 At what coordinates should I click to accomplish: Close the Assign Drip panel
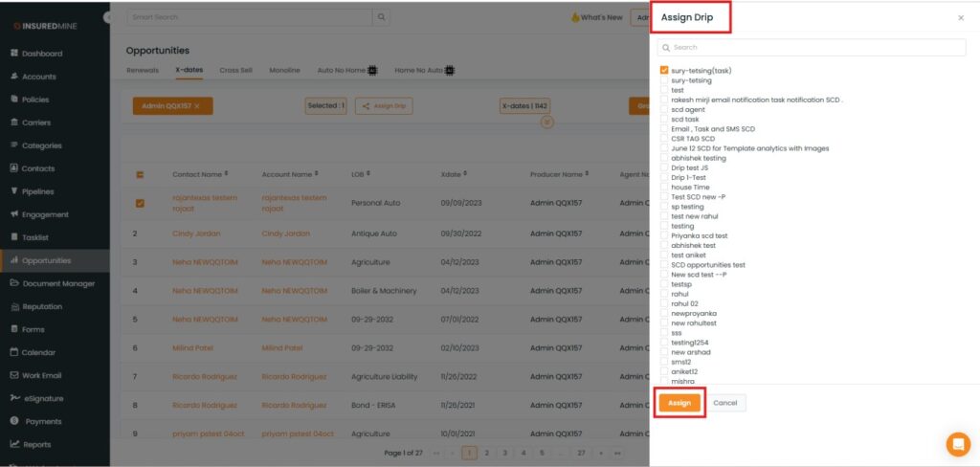pyautogui.click(x=961, y=18)
